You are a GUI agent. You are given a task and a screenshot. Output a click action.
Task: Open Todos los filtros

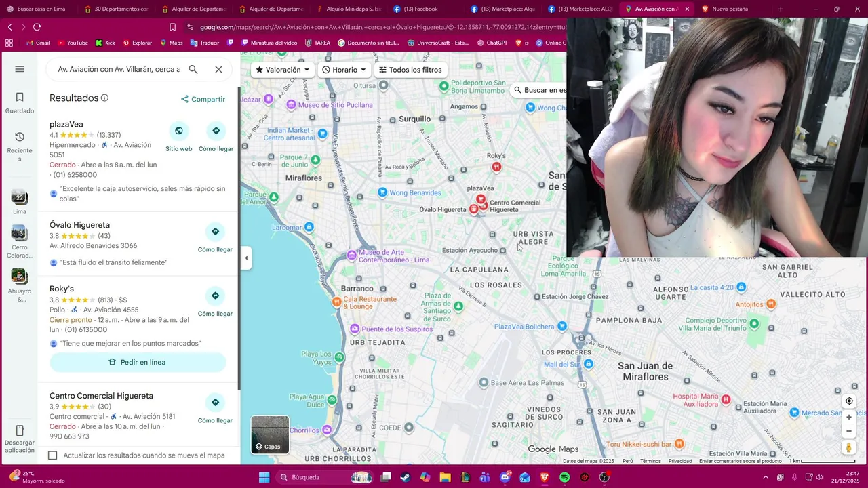coord(410,70)
